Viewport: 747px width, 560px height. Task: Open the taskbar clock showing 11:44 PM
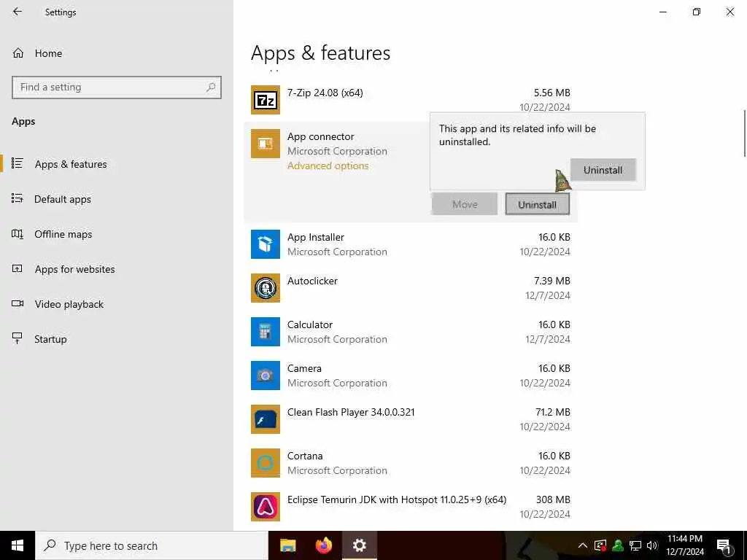click(684, 545)
